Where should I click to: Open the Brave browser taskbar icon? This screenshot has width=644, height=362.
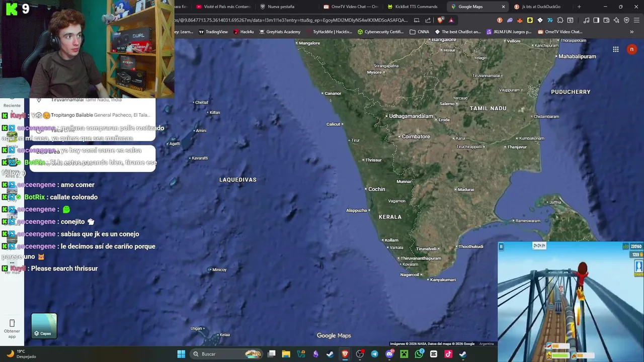point(345,354)
